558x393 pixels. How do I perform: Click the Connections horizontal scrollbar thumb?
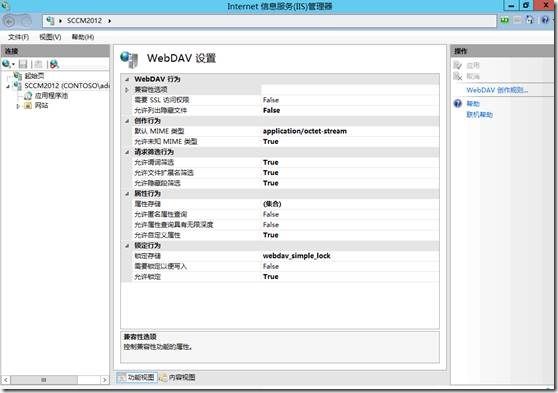pyautogui.click(x=44, y=380)
